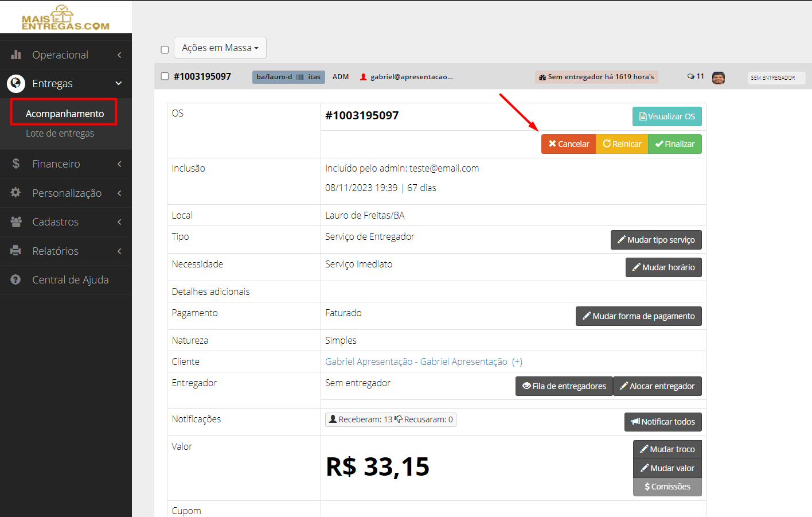Click the Mudar horário button
Viewport: 812px width, 517px height.
tap(663, 267)
